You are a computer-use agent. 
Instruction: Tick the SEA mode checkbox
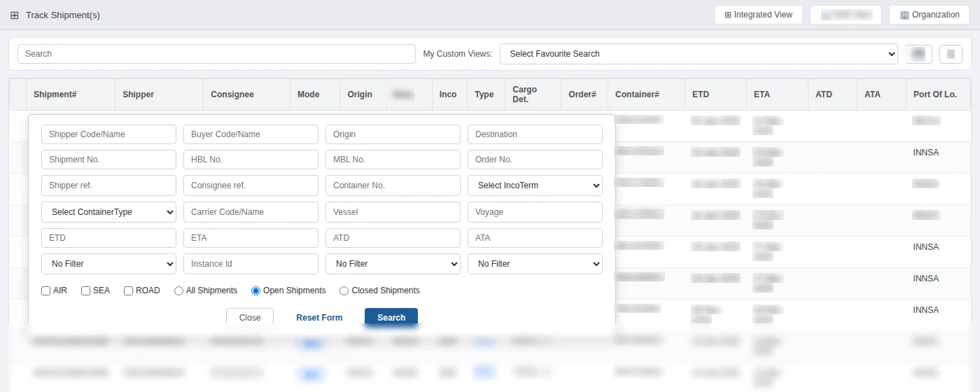[86, 290]
